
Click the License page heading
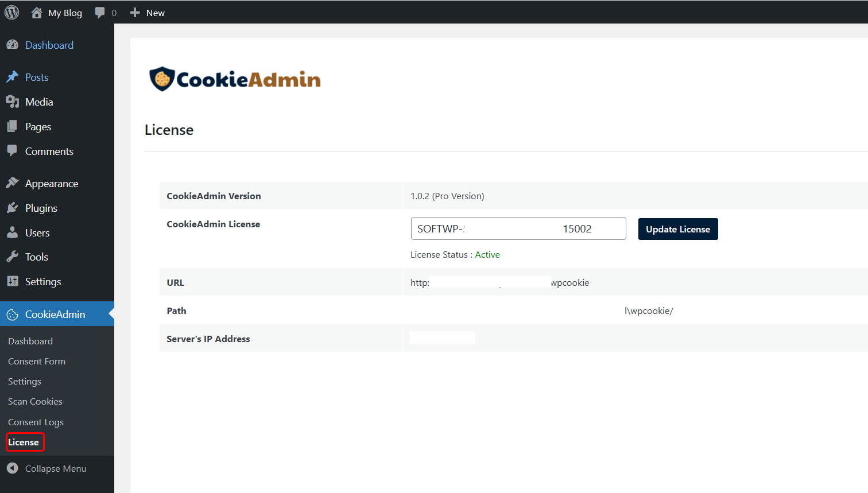click(169, 130)
